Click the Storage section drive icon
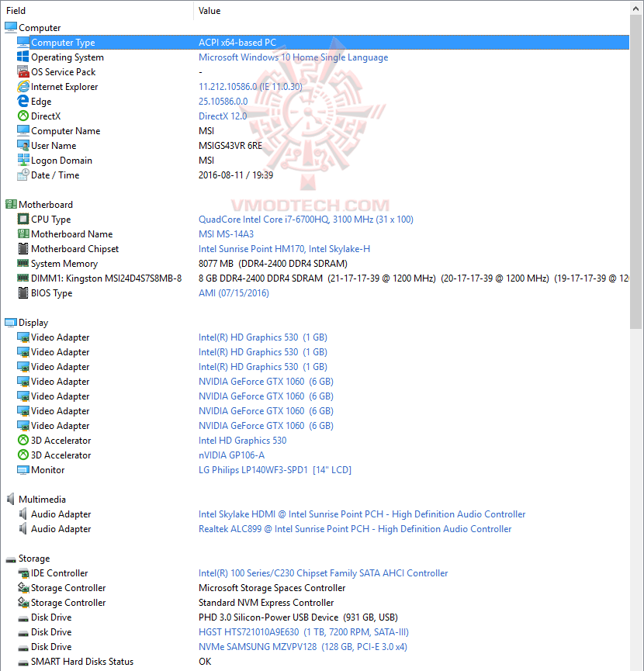 pyautogui.click(x=11, y=559)
